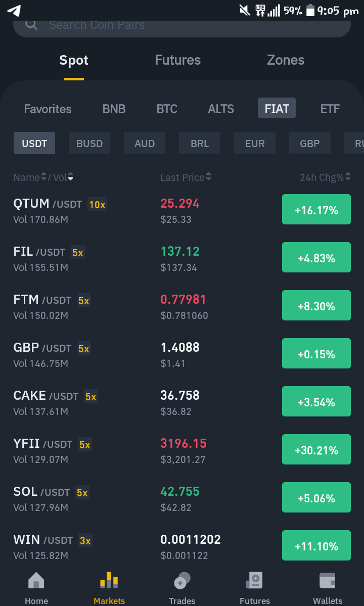Open the Trades coins icon

point(182,580)
